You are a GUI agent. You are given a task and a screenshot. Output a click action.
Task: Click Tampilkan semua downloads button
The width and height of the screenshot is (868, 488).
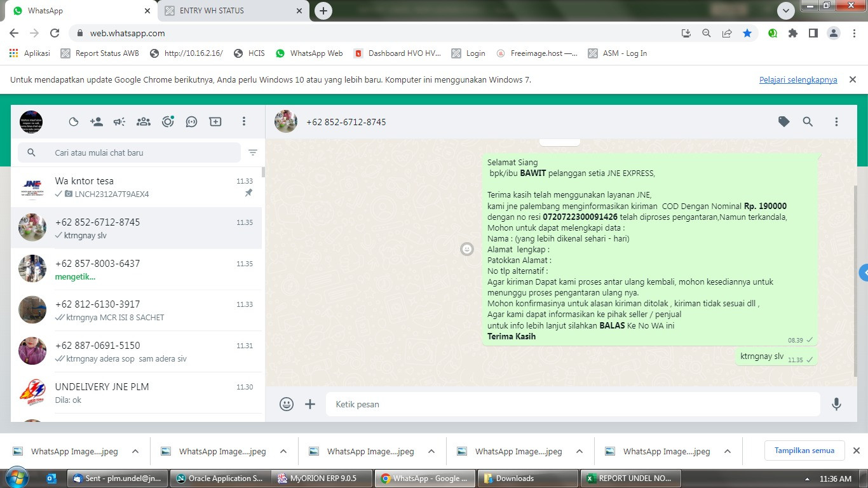tap(804, 451)
